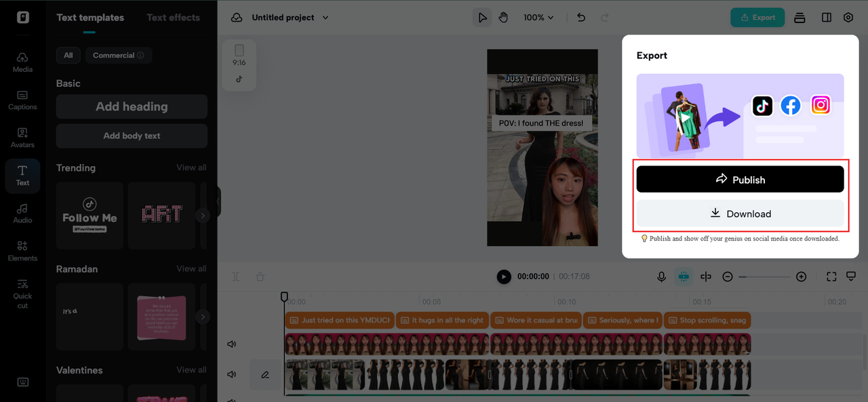Open the Elements sidebar panel
868x402 pixels.
click(22, 251)
